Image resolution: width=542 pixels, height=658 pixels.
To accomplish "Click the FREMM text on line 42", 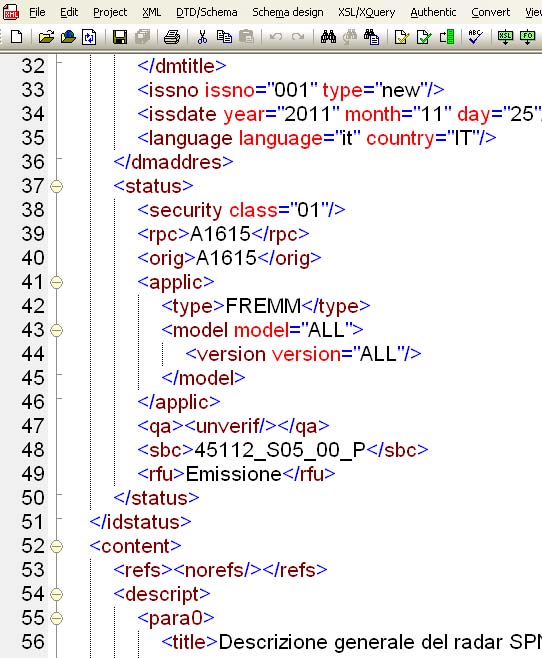I will pyautogui.click(x=263, y=306).
